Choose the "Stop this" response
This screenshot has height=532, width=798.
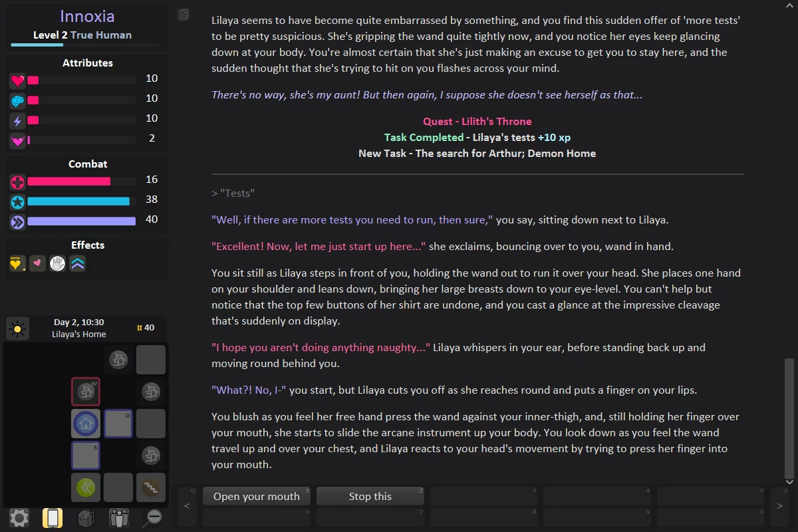tap(370, 496)
